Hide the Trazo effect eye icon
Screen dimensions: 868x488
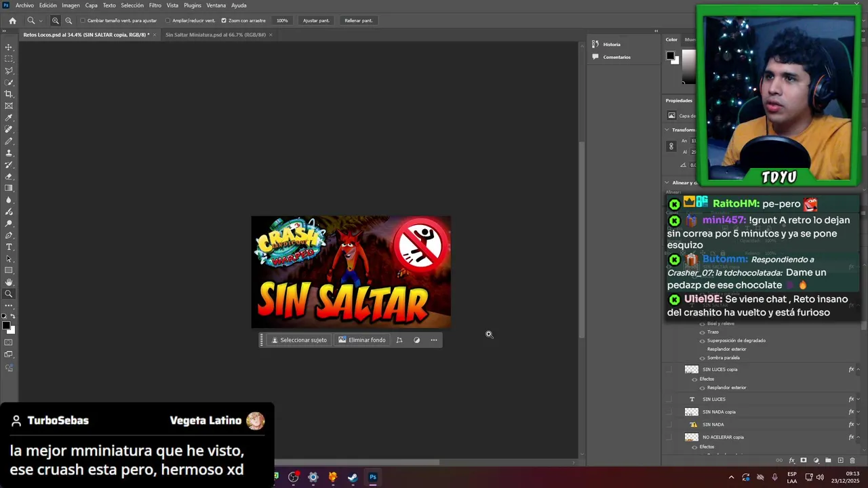702,332
